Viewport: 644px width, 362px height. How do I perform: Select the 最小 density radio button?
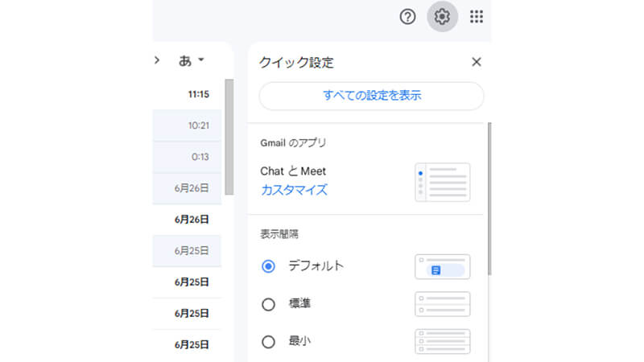pyautogui.click(x=269, y=342)
